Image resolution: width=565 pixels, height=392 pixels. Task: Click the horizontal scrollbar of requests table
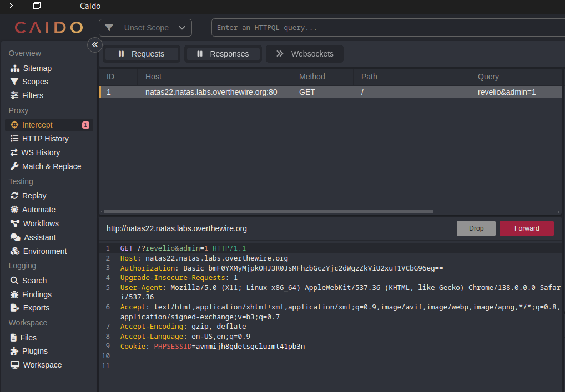[268, 212]
